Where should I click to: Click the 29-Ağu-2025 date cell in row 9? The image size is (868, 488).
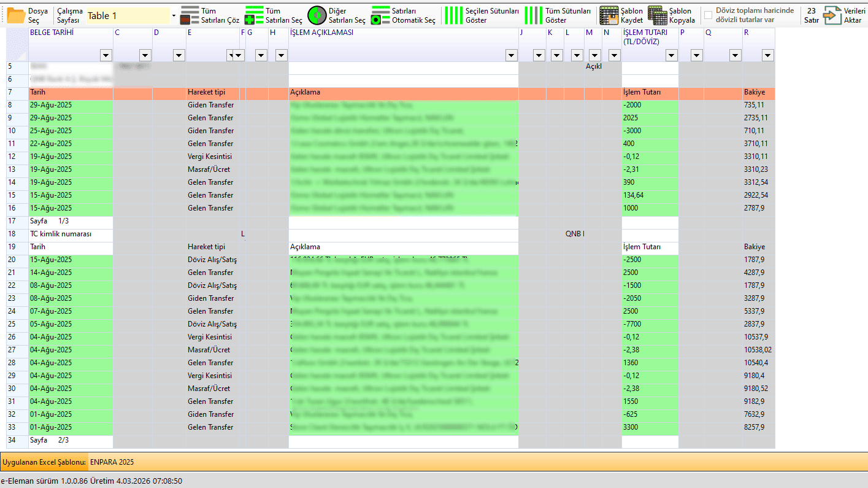tap(51, 118)
